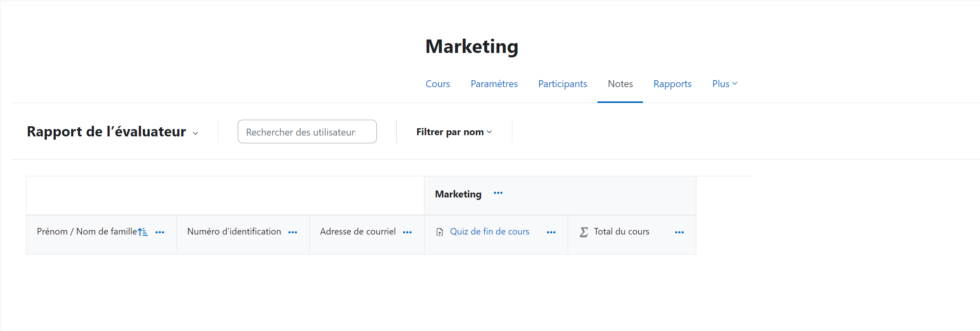The image size is (980, 331).
Task: Open the Marketing category actions menu
Action: (498, 193)
